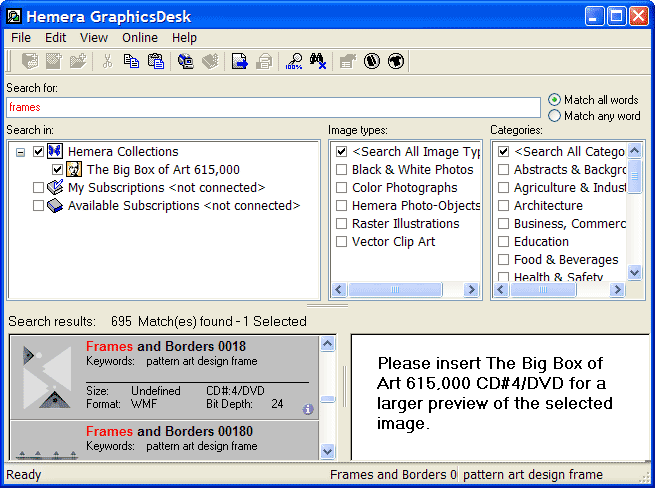Click the Image types horizontal scrollbar thumb

click(x=395, y=289)
